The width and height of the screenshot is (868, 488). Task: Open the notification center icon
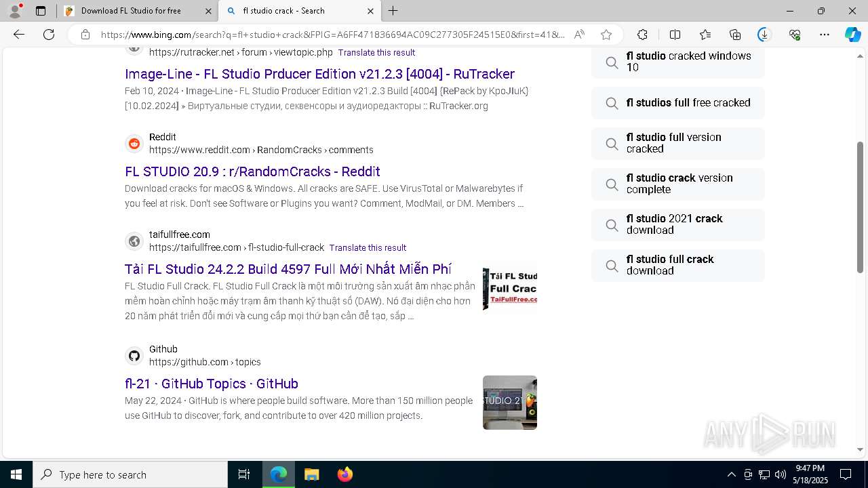coord(846,474)
